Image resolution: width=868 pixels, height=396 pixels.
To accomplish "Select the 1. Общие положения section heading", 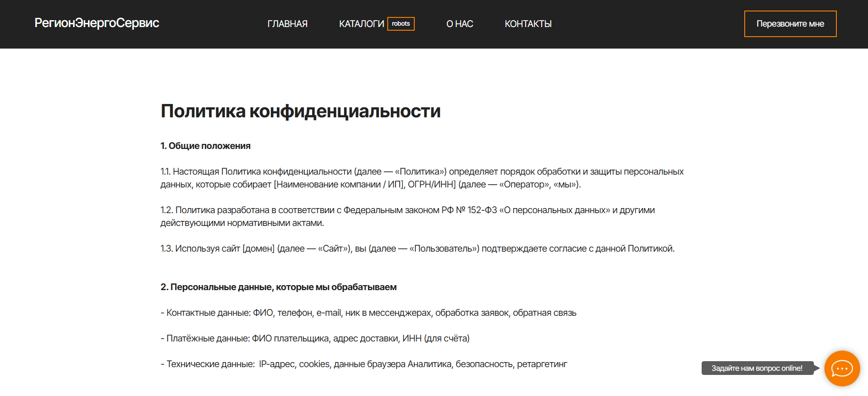I will coord(205,146).
